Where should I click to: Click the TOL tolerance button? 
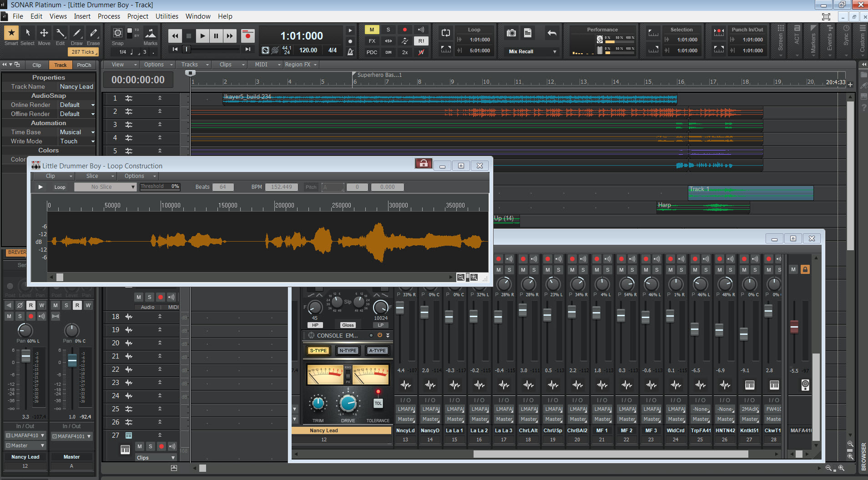(x=378, y=403)
